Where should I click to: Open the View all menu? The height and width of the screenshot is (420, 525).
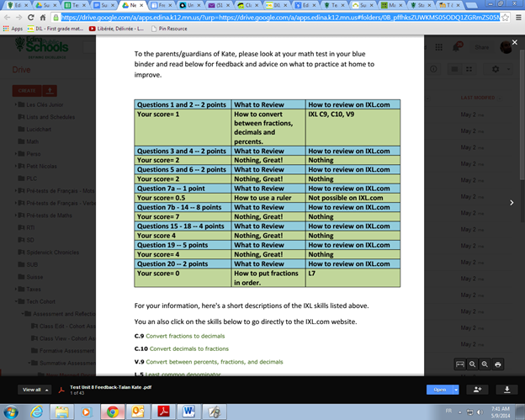tap(34, 390)
